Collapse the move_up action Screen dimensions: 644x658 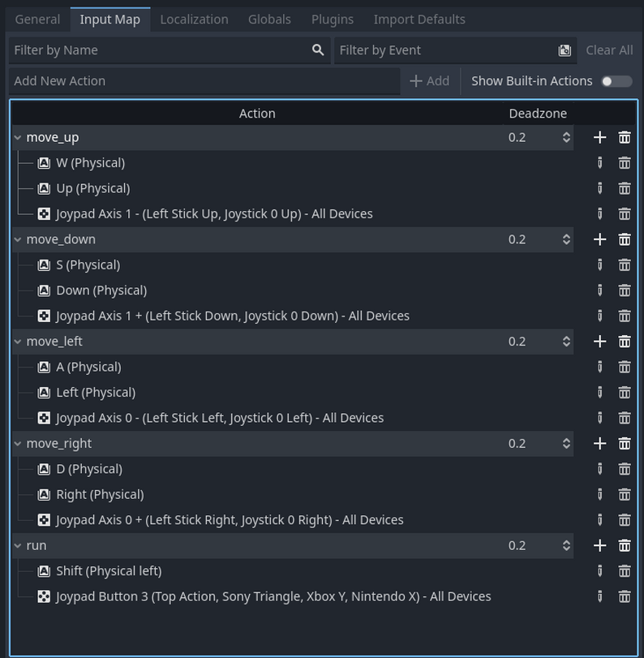[18, 137]
